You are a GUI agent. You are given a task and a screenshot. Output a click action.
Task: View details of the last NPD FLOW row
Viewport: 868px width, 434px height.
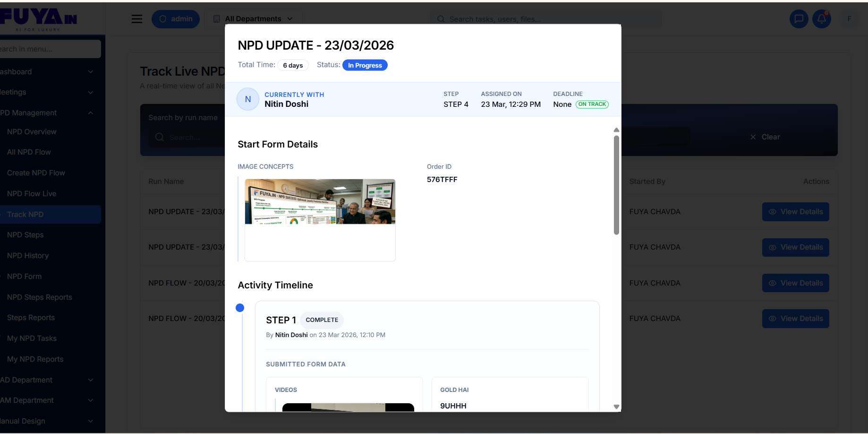point(795,319)
